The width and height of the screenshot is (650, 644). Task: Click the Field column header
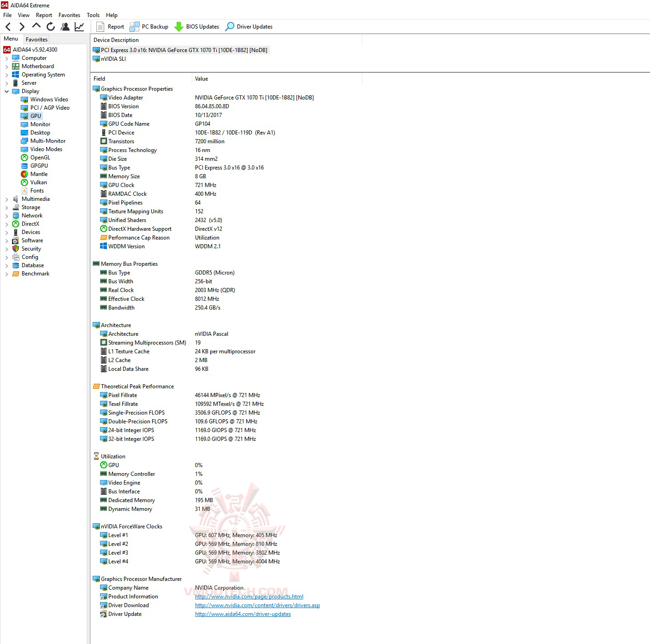[141, 79]
